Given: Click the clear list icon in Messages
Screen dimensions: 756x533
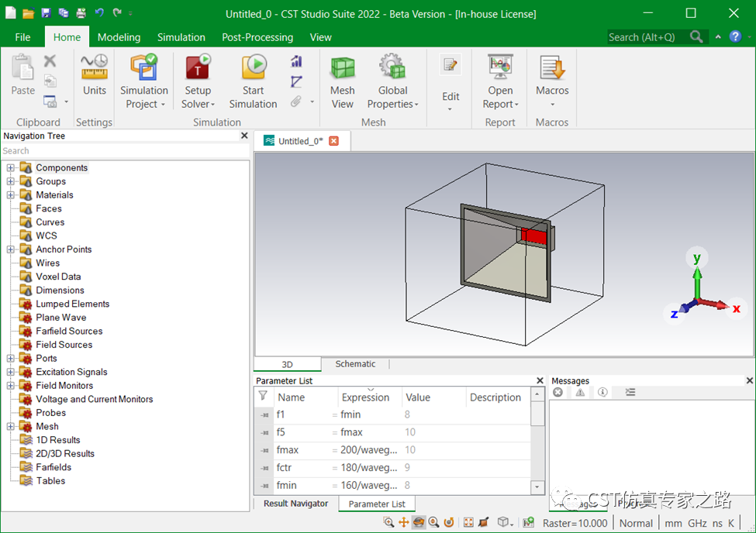Looking at the screenshot, I should point(630,392).
